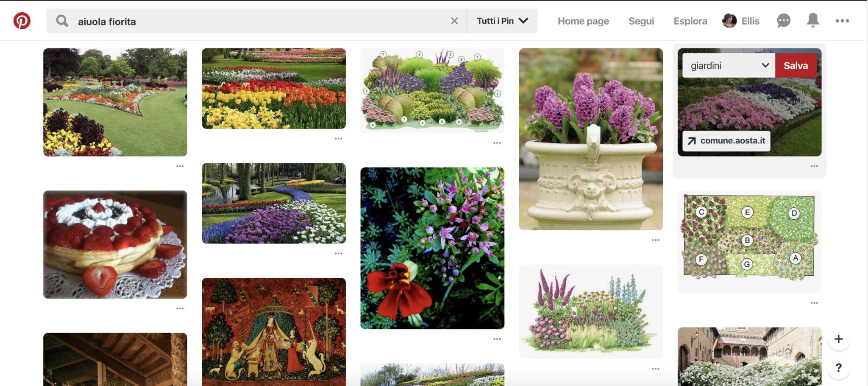Open options under the strawberry cake pin

180,308
